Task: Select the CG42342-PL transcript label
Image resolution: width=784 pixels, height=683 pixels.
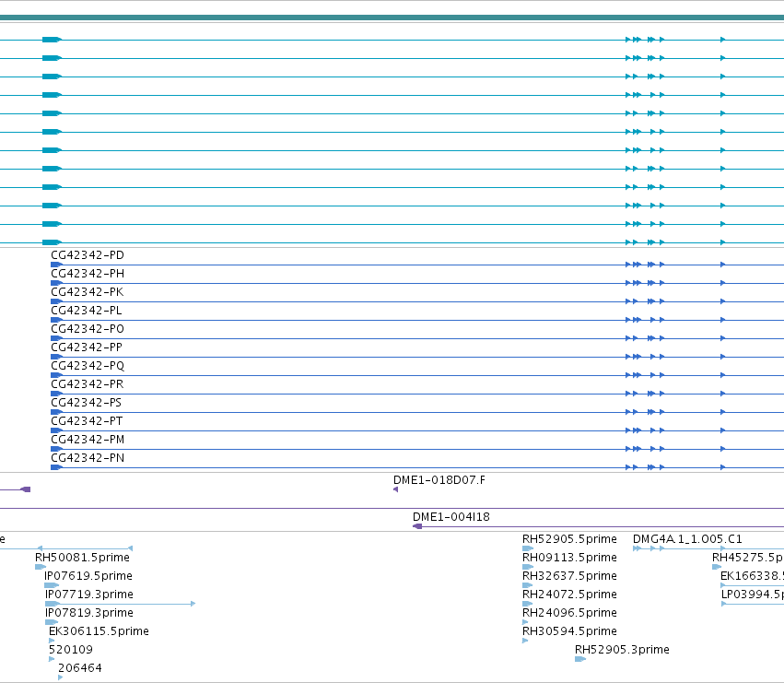Action: [x=86, y=311]
